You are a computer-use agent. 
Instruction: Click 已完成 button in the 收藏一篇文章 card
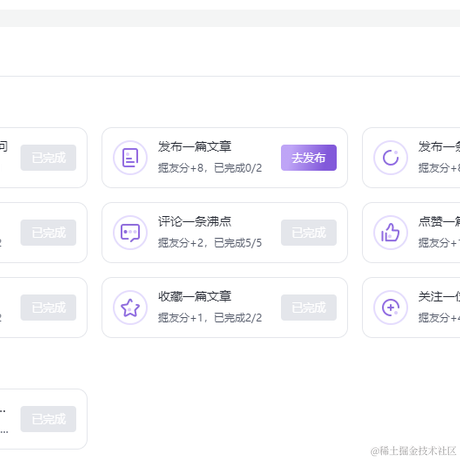coord(309,307)
